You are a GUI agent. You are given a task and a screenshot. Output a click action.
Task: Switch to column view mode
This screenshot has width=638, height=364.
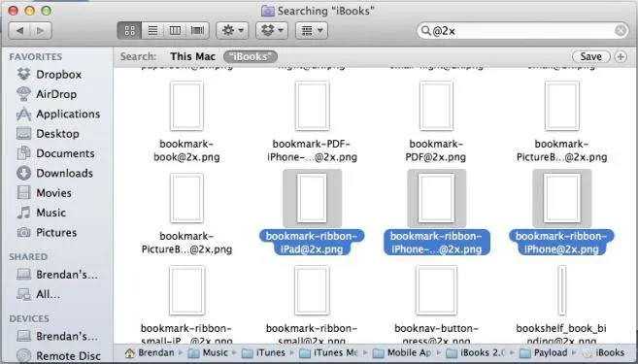pos(175,30)
